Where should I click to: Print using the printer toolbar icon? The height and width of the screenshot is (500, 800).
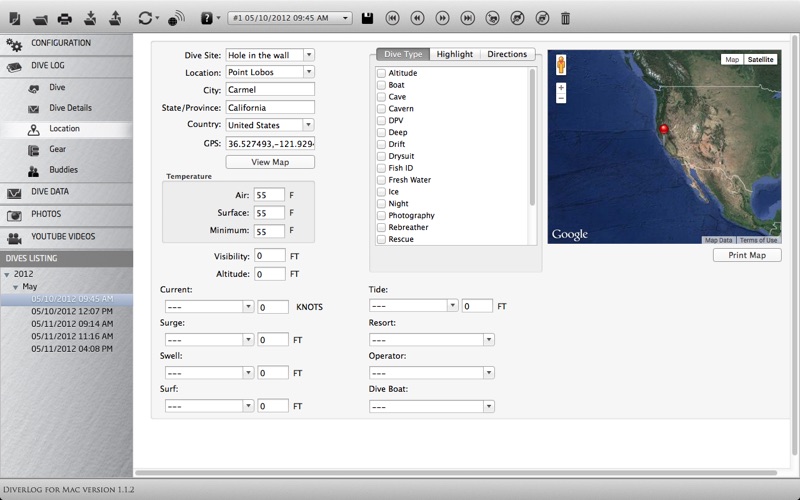pos(65,19)
